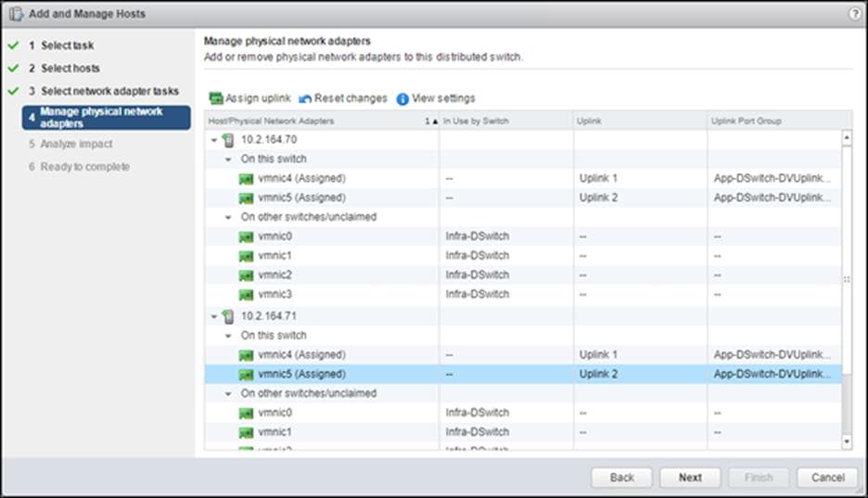The image size is (868, 498).
Task: Collapse 'On this switch' under 10.2.164.70
Action: (x=228, y=160)
